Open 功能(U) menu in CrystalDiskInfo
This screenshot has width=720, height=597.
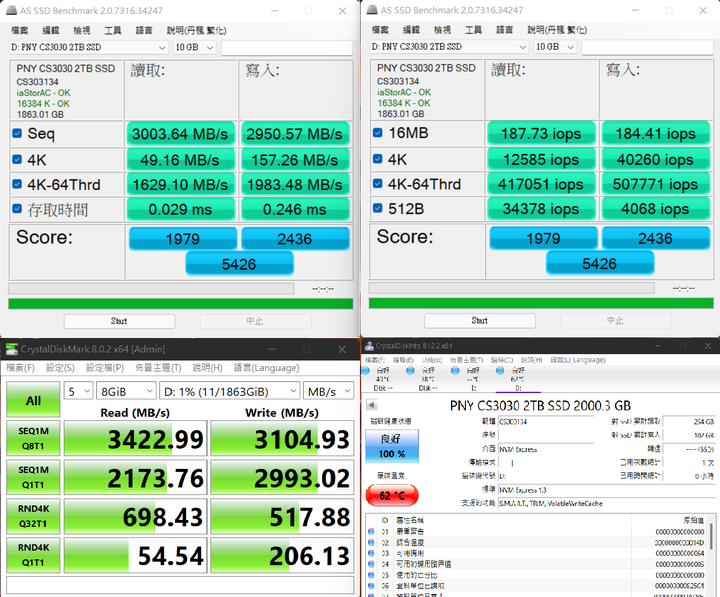[x=432, y=360]
